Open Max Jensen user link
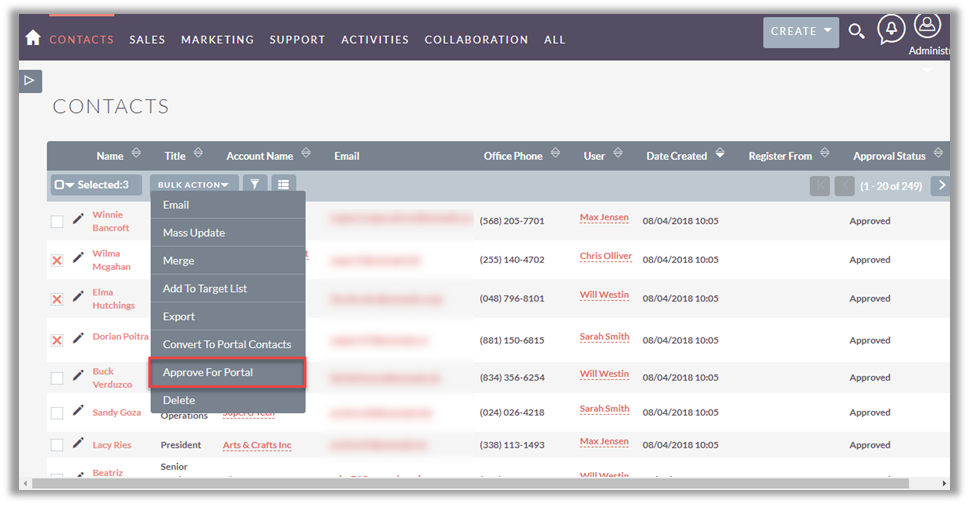970x505 pixels. 604,218
